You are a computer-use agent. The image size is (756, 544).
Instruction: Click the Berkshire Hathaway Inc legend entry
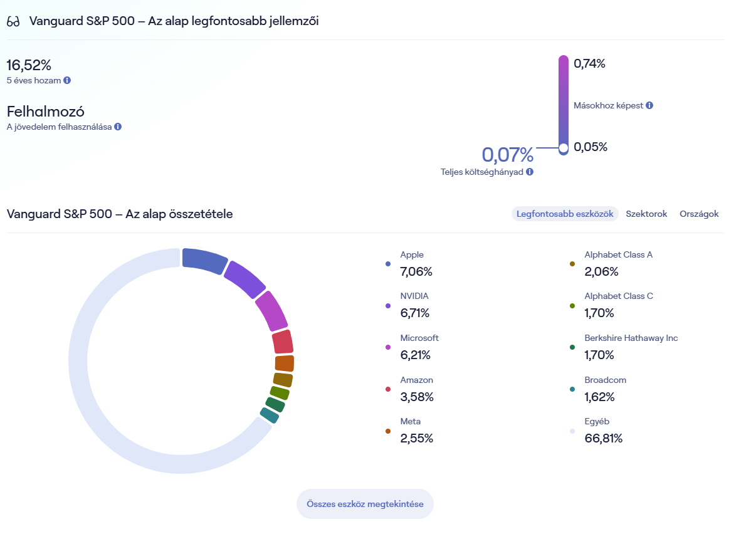pyautogui.click(x=631, y=347)
